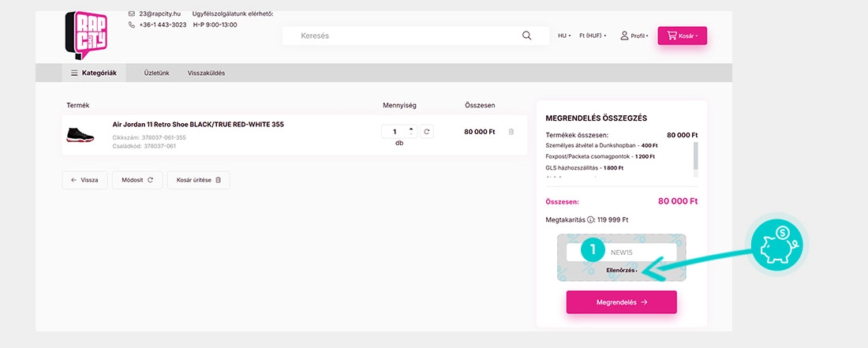Image resolution: width=868 pixels, height=348 pixels.
Task: Click 'Személyes átvétel a Dunkshopban' text
Action: (593, 145)
